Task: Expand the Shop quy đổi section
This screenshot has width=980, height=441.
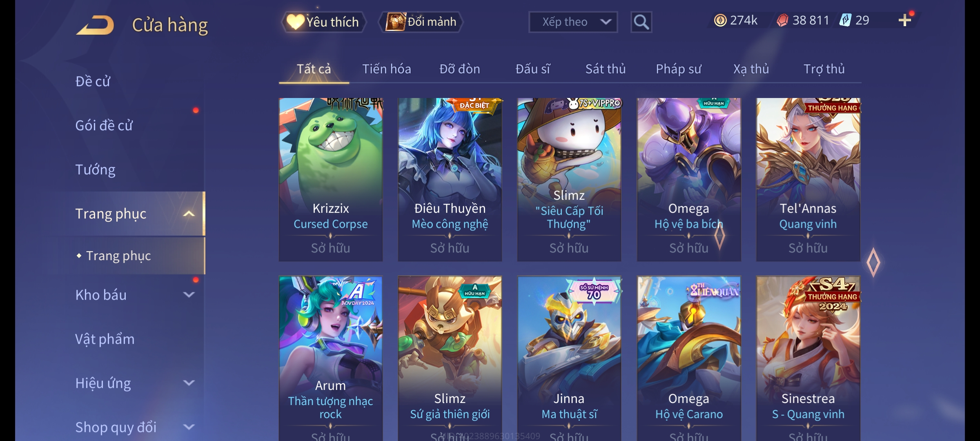Action: pos(189,427)
